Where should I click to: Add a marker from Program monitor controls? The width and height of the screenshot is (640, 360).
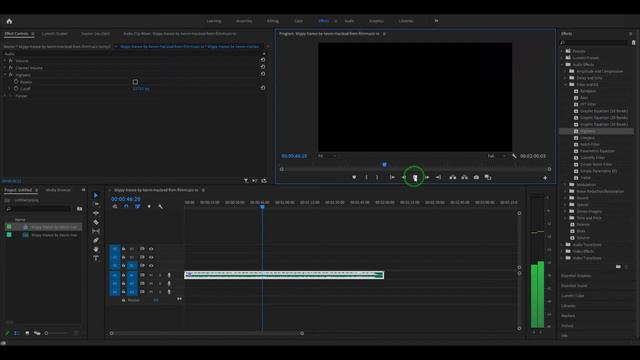(x=354, y=177)
